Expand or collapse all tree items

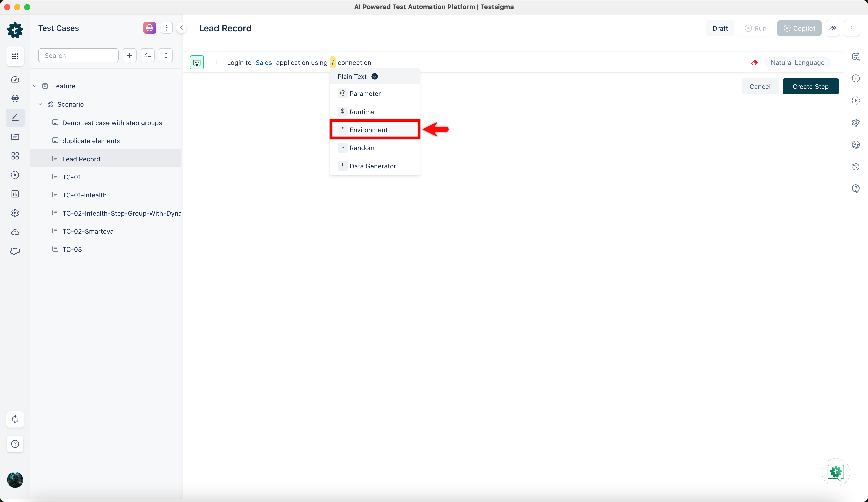[166, 55]
